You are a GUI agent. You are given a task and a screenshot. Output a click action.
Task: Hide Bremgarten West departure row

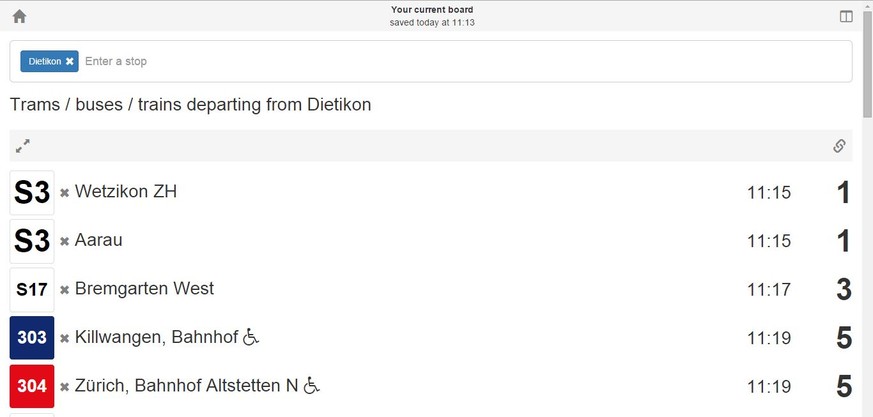click(65, 290)
